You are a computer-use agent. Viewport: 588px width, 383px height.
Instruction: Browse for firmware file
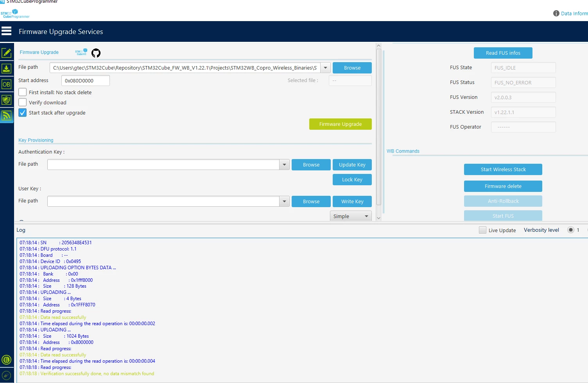[352, 68]
